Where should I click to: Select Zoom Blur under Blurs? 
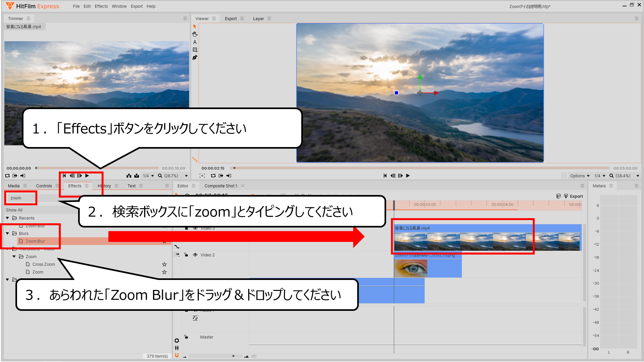coord(35,241)
